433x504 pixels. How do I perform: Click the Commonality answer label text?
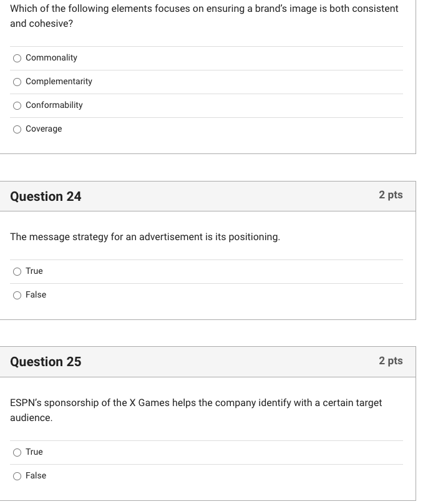click(x=51, y=58)
